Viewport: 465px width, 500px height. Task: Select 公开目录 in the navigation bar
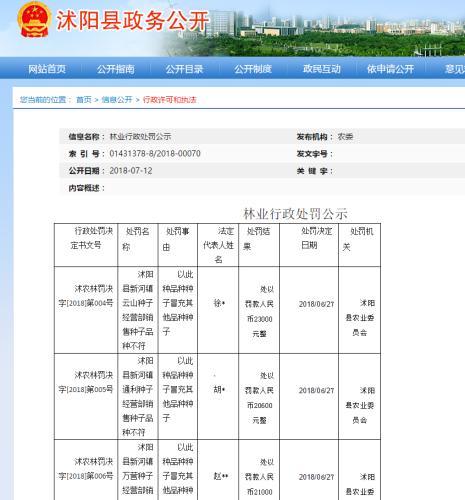tap(184, 69)
